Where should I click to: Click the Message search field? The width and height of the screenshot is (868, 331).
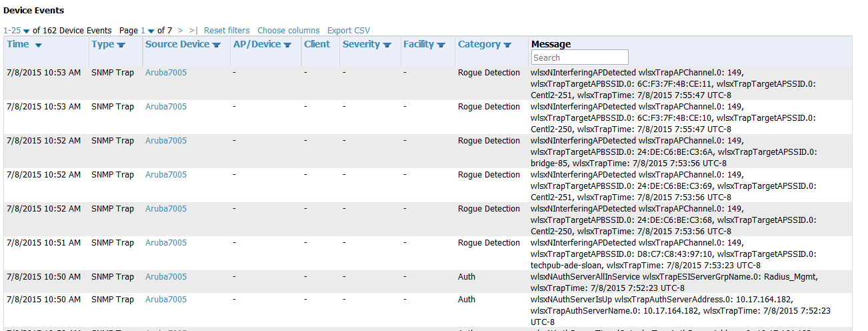click(x=580, y=57)
